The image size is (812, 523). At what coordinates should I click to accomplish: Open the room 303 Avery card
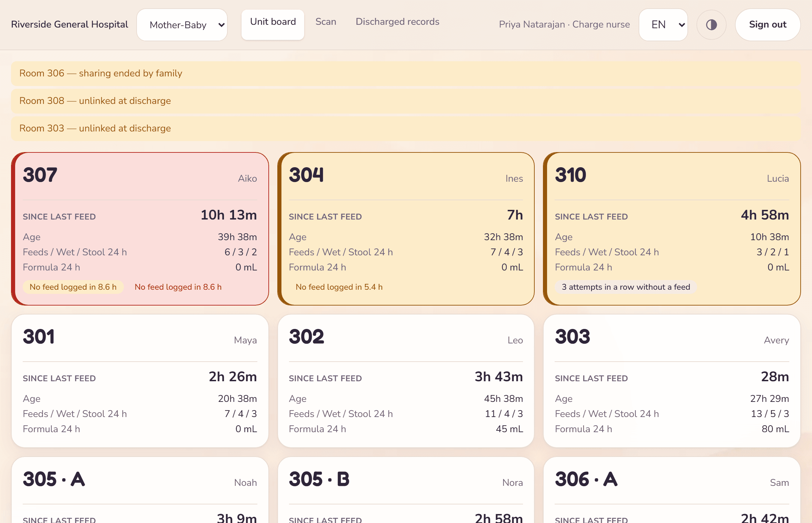(672, 381)
